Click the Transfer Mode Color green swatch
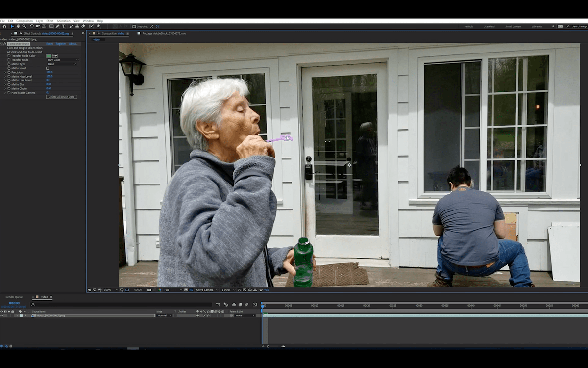This screenshot has height=368, width=588. (x=49, y=56)
